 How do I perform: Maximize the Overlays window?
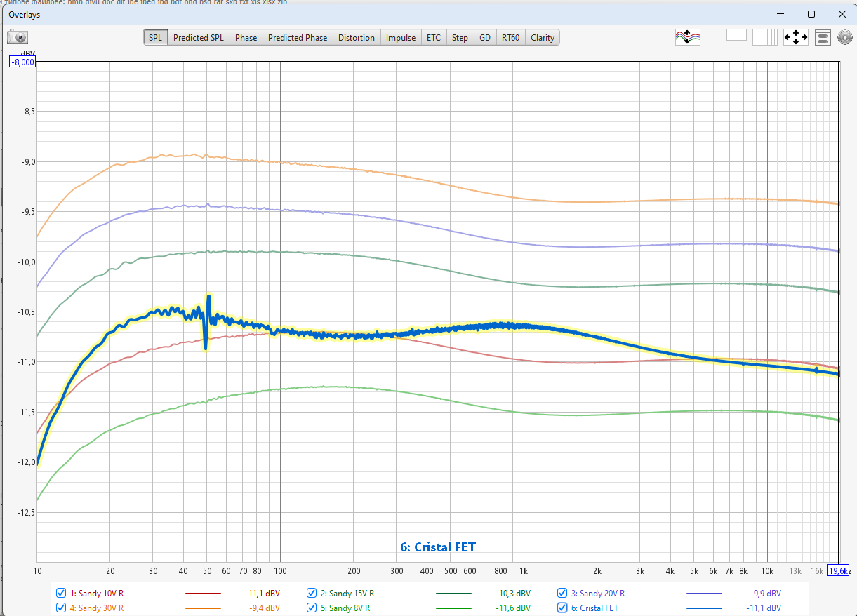click(x=811, y=14)
